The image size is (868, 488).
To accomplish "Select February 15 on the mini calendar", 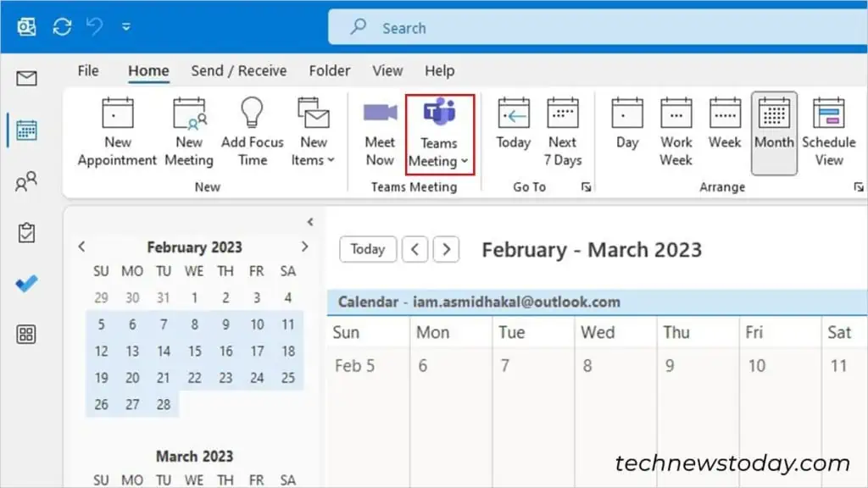I will (x=194, y=351).
